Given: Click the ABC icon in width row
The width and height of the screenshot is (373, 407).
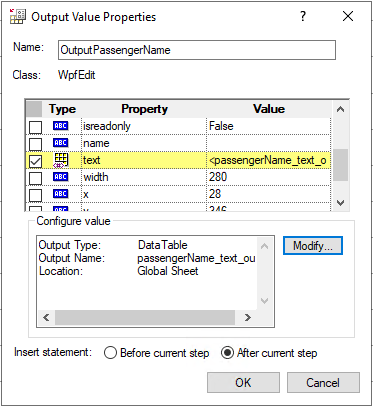Looking at the screenshot, I should (x=60, y=177).
